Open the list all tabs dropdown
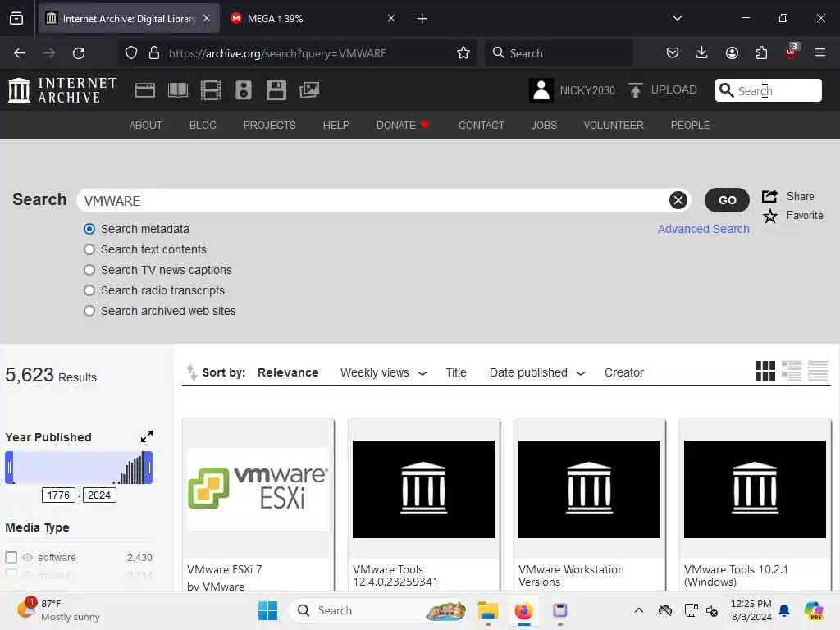 [x=678, y=18]
